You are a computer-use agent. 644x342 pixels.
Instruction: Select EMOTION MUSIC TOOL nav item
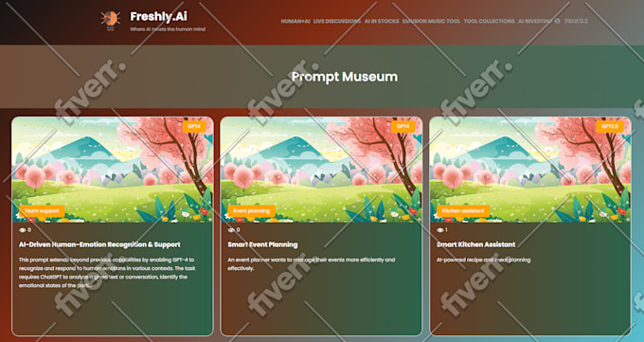click(431, 21)
